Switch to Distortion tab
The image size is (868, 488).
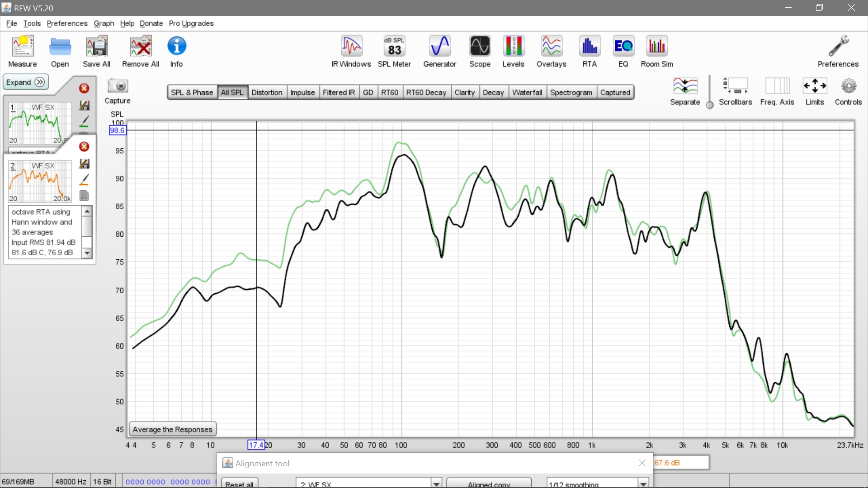[x=267, y=93]
